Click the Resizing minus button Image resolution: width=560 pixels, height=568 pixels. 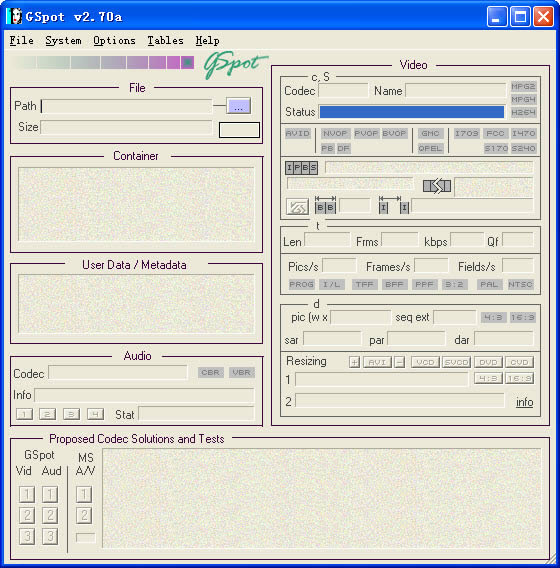(400, 362)
